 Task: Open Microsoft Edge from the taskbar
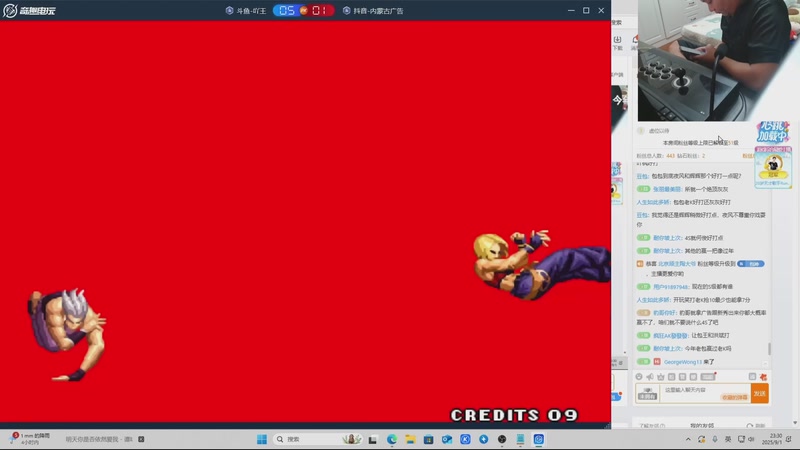click(392, 439)
